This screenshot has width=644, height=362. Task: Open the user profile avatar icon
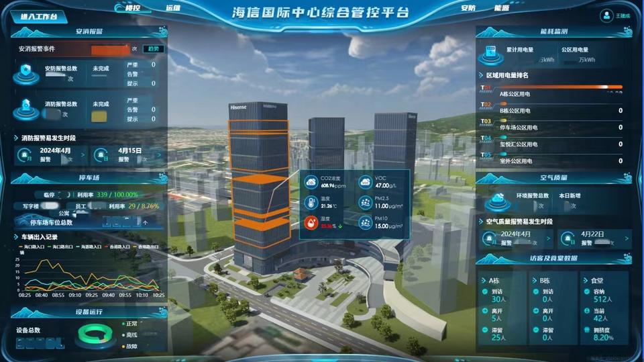pos(607,15)
